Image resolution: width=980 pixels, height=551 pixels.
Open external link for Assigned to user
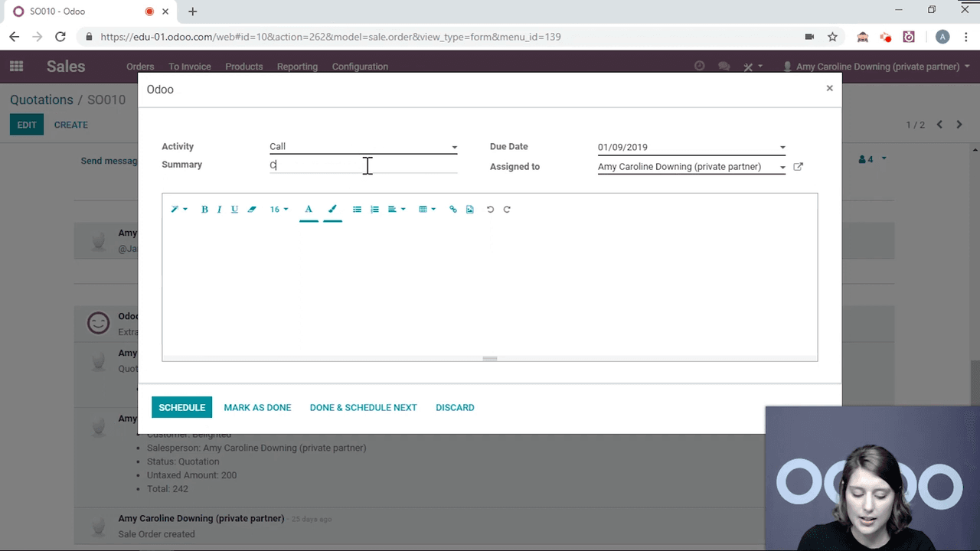click(x=798, y=167)
